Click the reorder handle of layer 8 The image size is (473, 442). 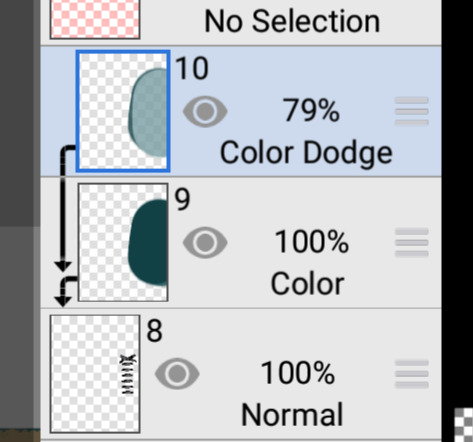[412, 373]
